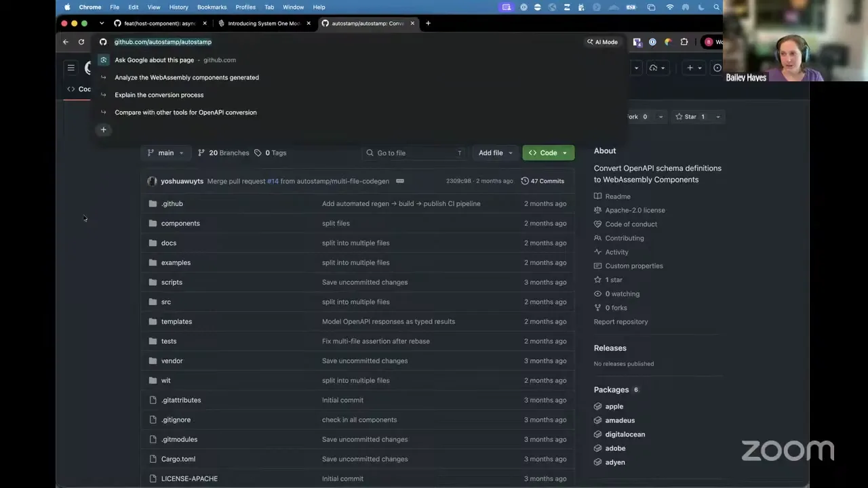Open the green Code dropdown button
This screenshot has height=488, width=868.
pyautogui.click(x=548, y=153)
